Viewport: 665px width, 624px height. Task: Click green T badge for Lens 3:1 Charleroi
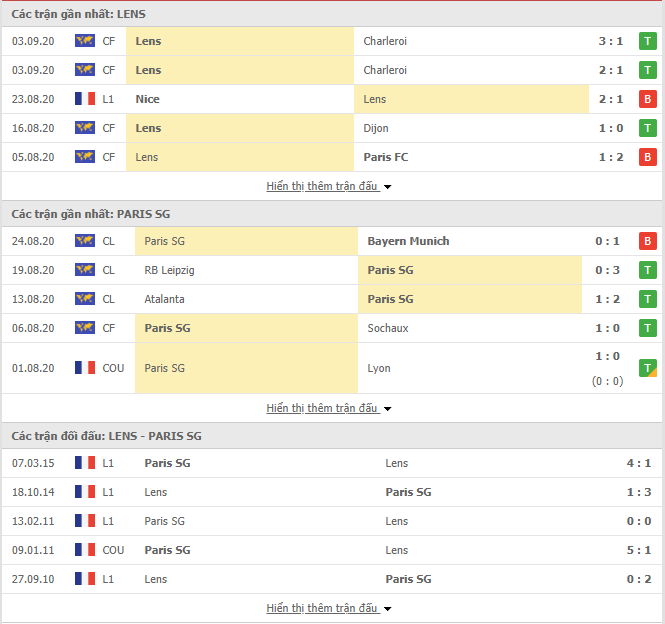tap(648, 41)
